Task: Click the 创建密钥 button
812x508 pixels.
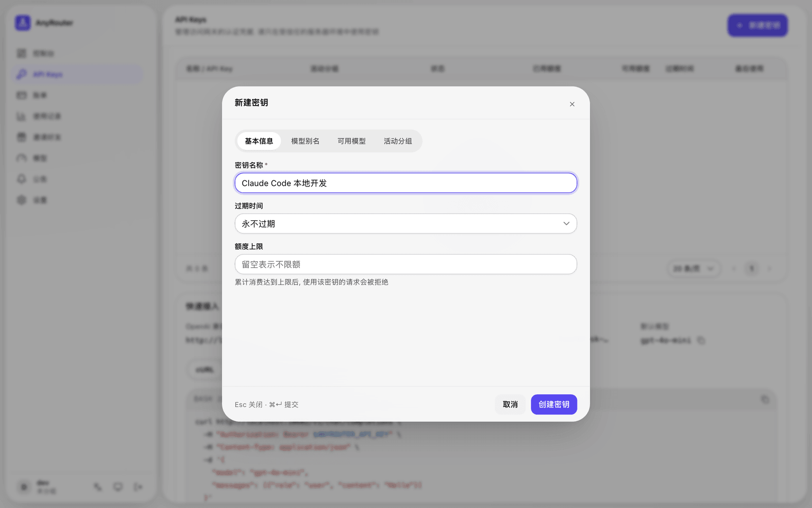Action: (x=554, y=404)
